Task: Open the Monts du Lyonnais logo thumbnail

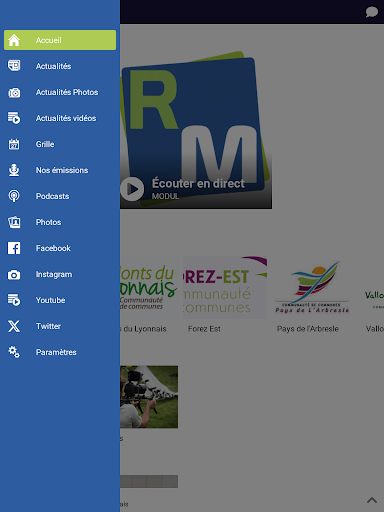Action: pyautogui.click(x=149, y=287)
